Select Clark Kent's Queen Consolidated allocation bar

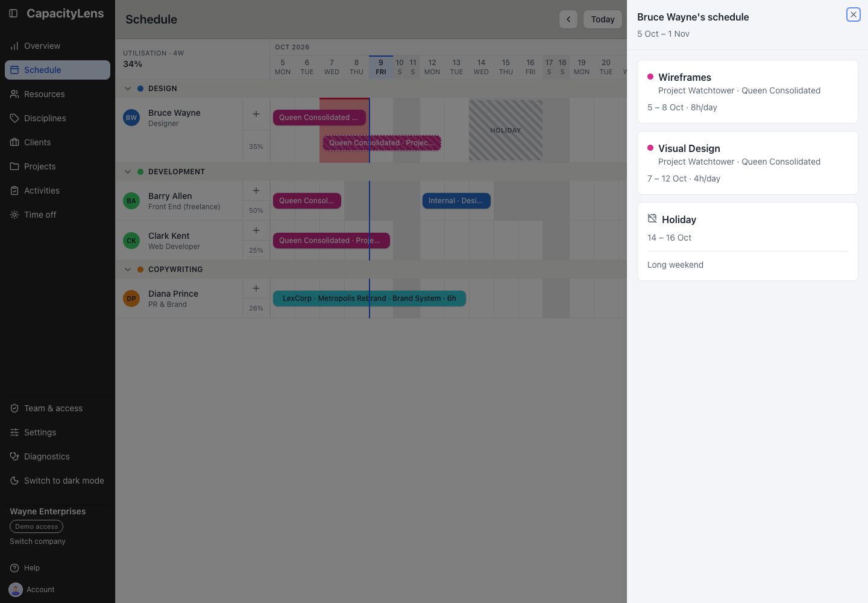(x=332, y=241)
